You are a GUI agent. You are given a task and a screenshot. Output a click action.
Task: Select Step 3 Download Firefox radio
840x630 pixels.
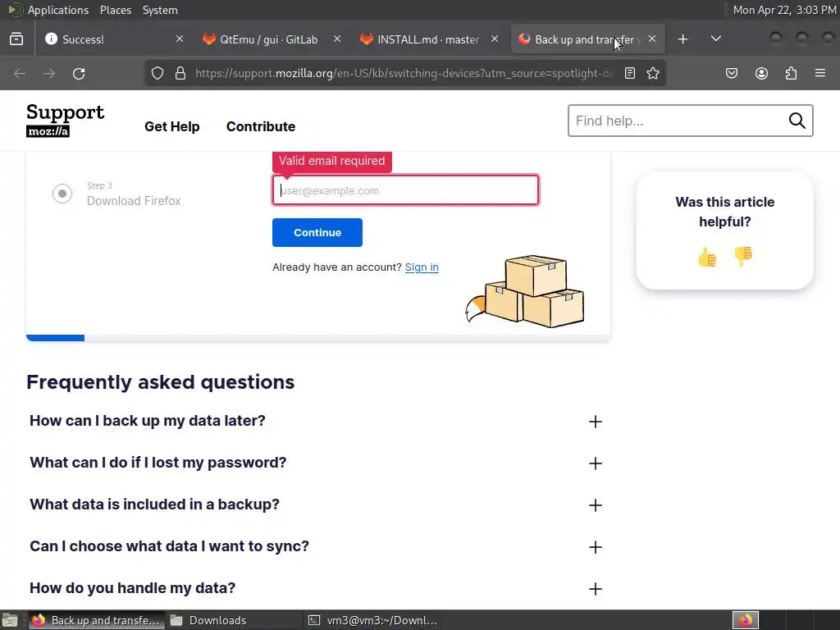62,194
